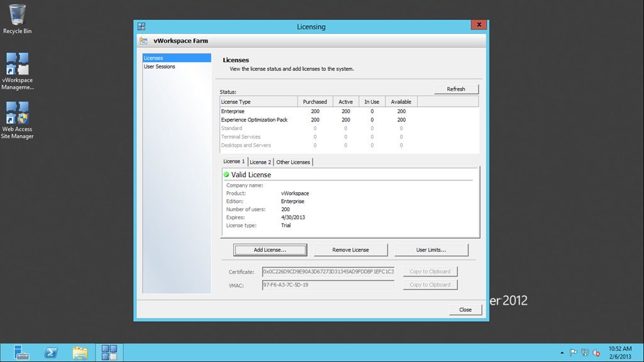
Task: Open File Explorer from the taskbar
Action: (x=80, y=353)
